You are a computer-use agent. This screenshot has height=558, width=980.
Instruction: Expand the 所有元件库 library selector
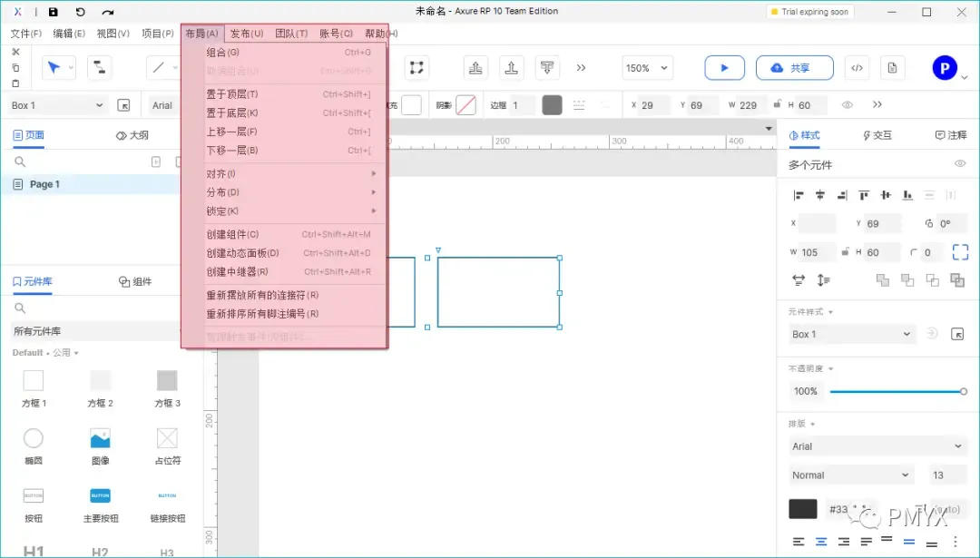(97, 331)
